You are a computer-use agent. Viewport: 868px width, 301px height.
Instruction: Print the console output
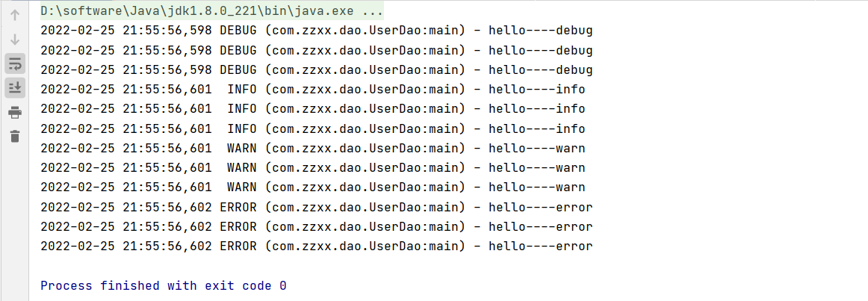(15, 112)
